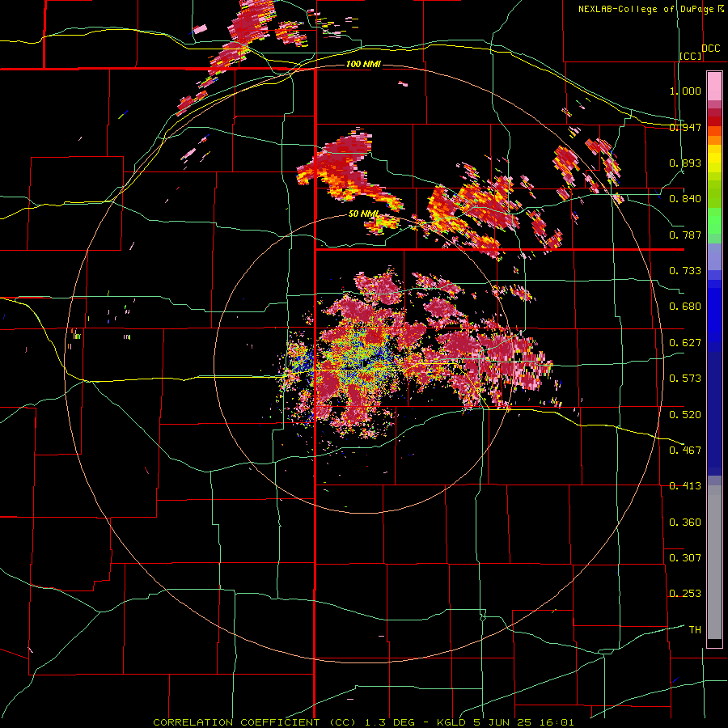Click the 0.787 value on the color scale
The width and height of the screenshot is (728, 728).
[685, 235]
